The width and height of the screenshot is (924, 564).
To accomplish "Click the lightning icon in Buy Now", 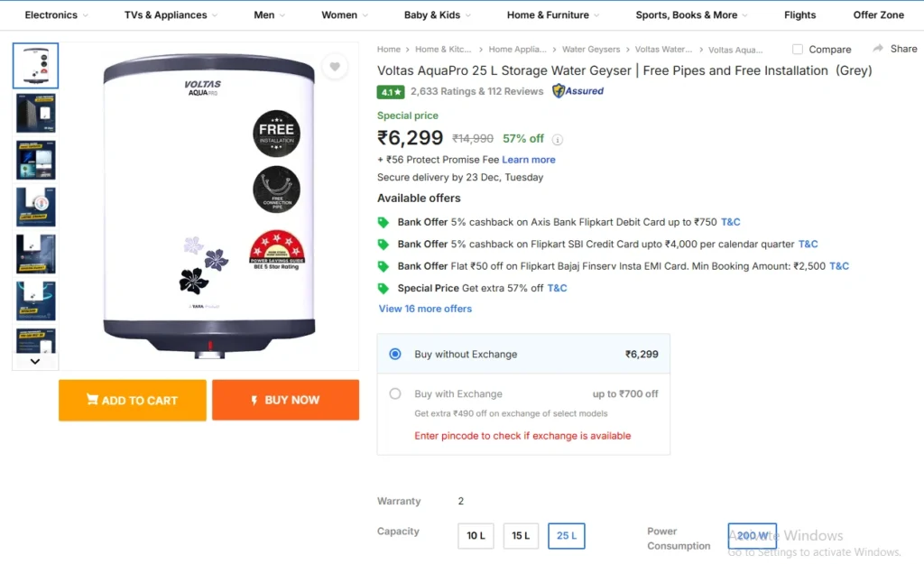I will (255, 400).
